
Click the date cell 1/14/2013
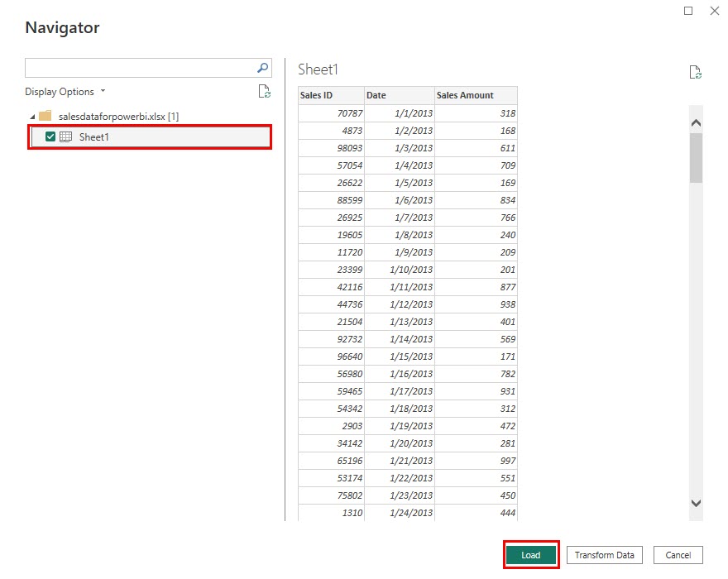click(400, 339)
